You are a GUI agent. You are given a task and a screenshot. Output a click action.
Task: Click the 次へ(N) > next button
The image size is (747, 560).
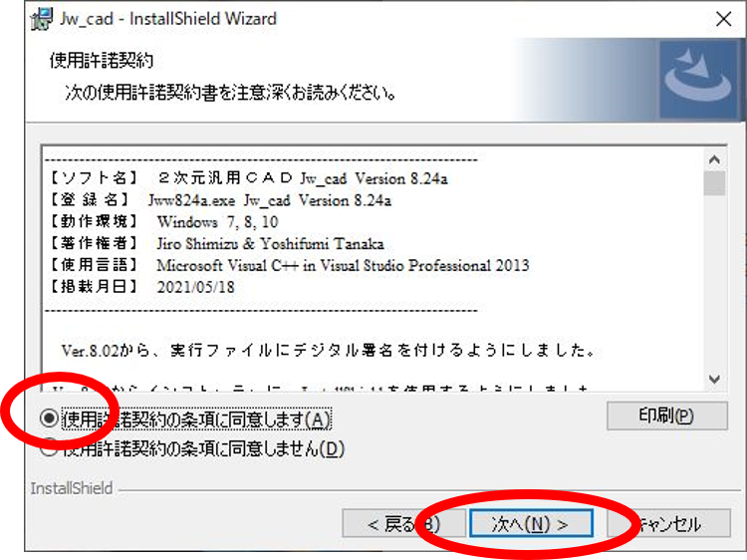pyautogui.click(x=531, y=524)
